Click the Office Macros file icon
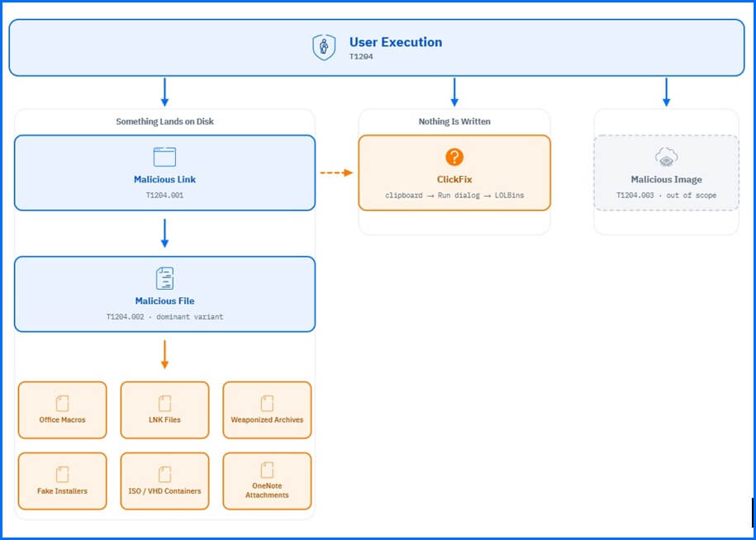 (62, 403)
